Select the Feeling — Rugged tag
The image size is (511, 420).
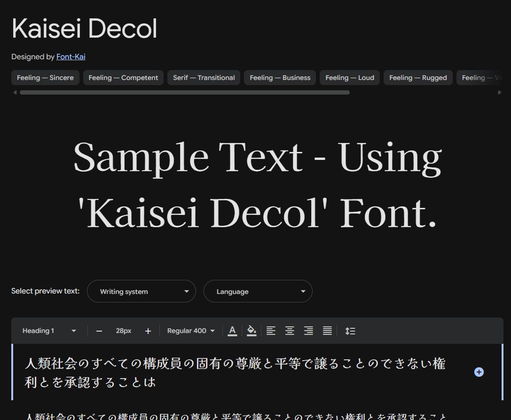point(418,78)
